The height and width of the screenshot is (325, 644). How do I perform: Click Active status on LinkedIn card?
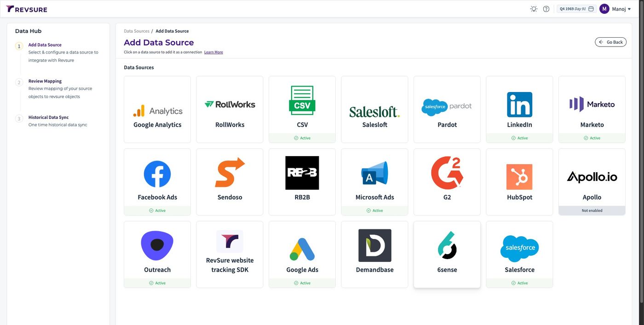519,138
